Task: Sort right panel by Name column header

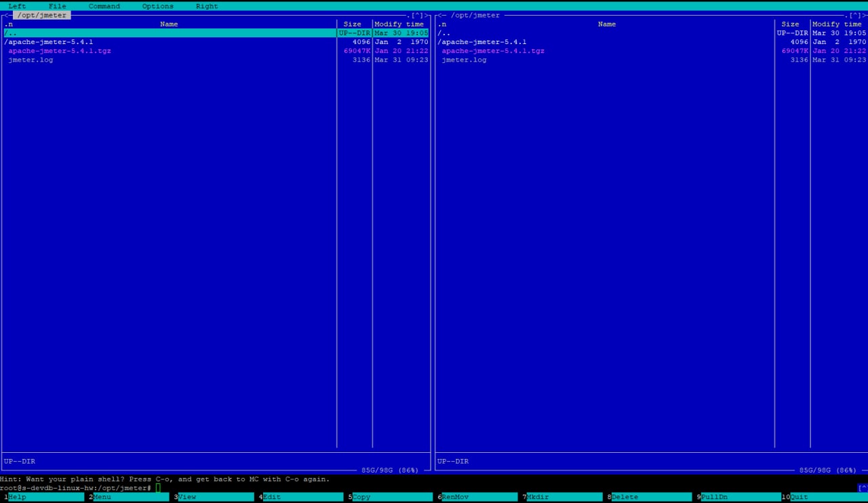Action: coord(607,24)
